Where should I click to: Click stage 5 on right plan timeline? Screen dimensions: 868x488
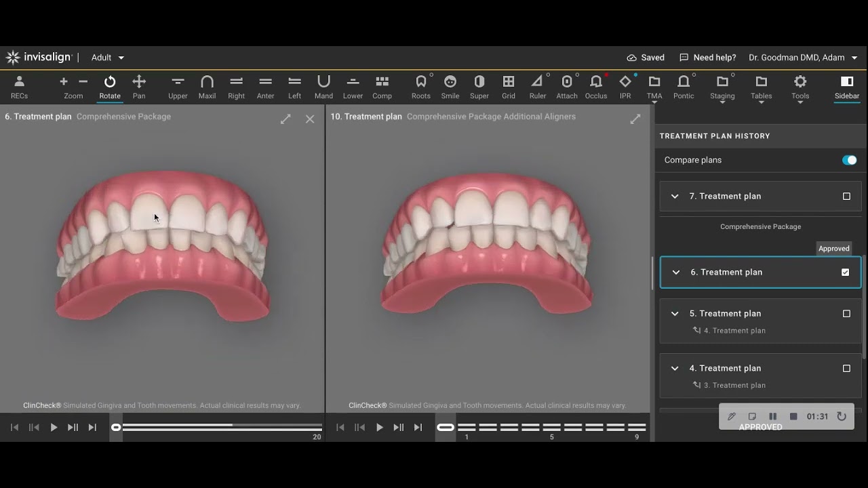552,427
